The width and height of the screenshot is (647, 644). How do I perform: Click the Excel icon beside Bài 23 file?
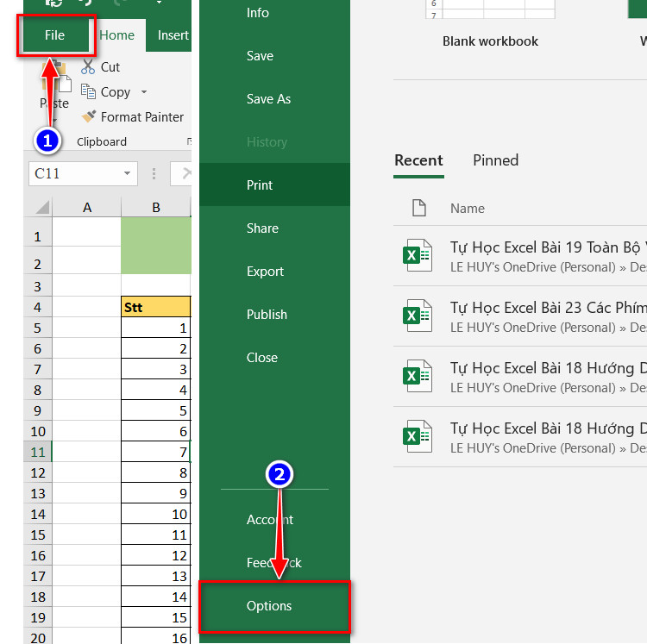[x=418, y=316]
